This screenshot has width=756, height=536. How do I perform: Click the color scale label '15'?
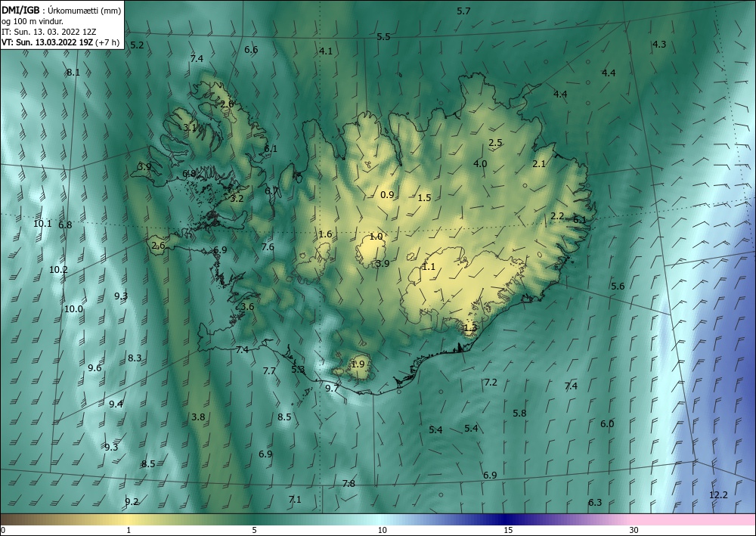pos(508,531)
